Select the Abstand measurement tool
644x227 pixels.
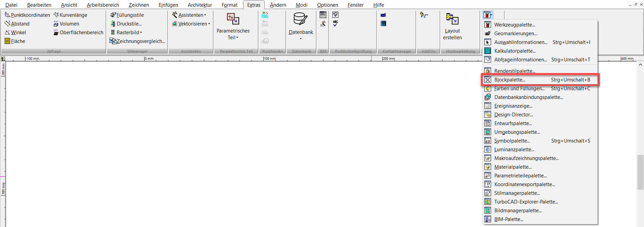click(x=17, y=24)
